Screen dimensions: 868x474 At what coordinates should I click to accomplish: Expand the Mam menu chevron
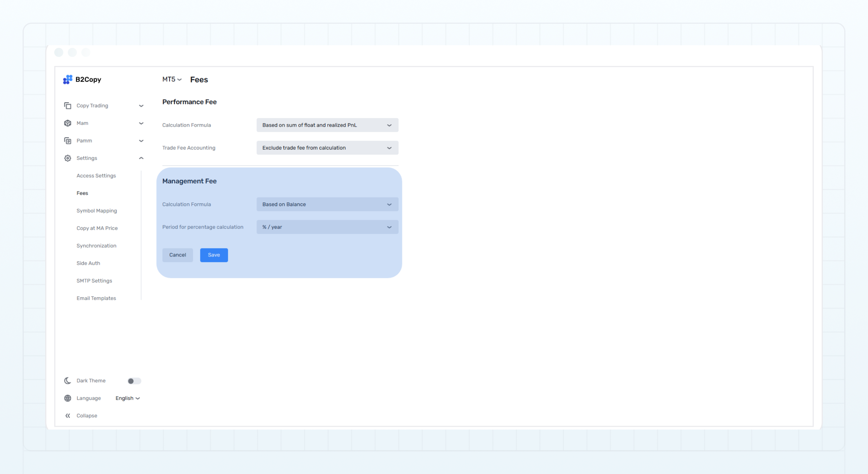tap(141, 123)
